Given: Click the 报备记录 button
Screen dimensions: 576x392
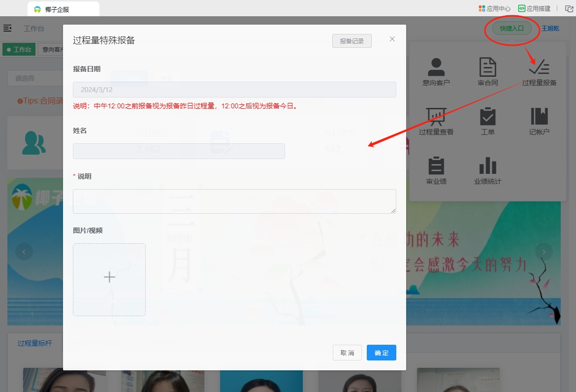Looking at the screenshot, I should click(x=352, y=41).
